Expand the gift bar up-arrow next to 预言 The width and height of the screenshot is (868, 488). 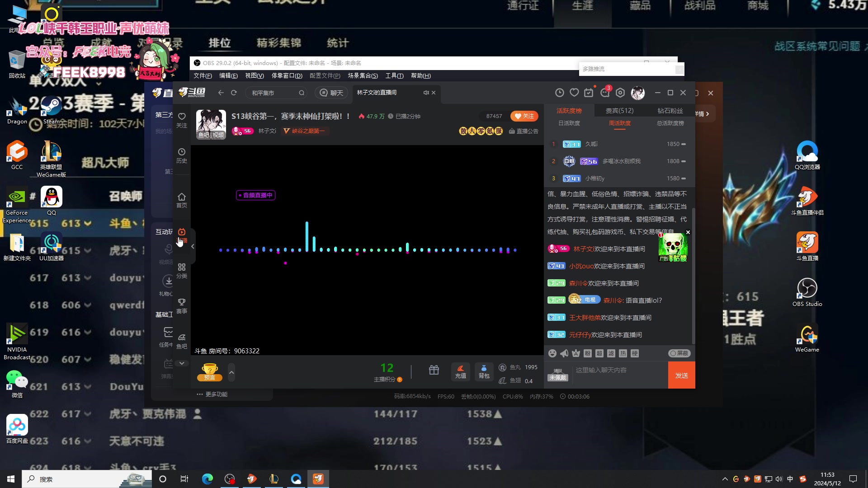click(231, 372)
